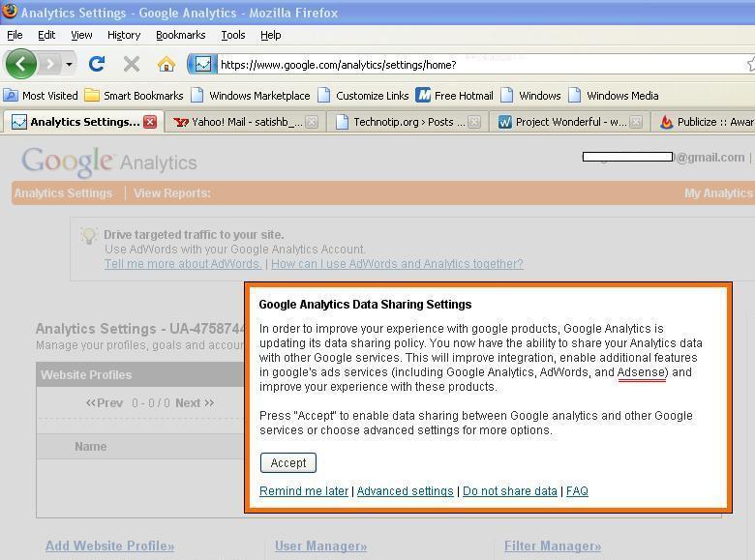Open the Filter Manager link

coord(553,546)
